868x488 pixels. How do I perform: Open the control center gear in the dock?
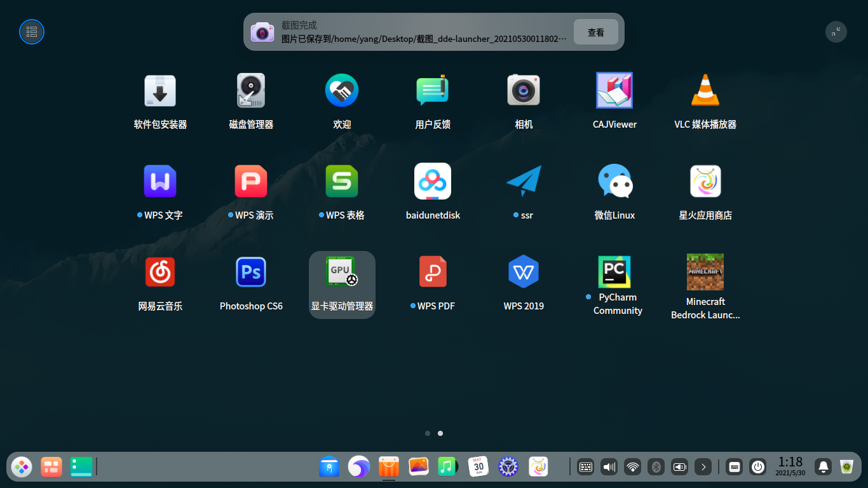click(508, 467)
